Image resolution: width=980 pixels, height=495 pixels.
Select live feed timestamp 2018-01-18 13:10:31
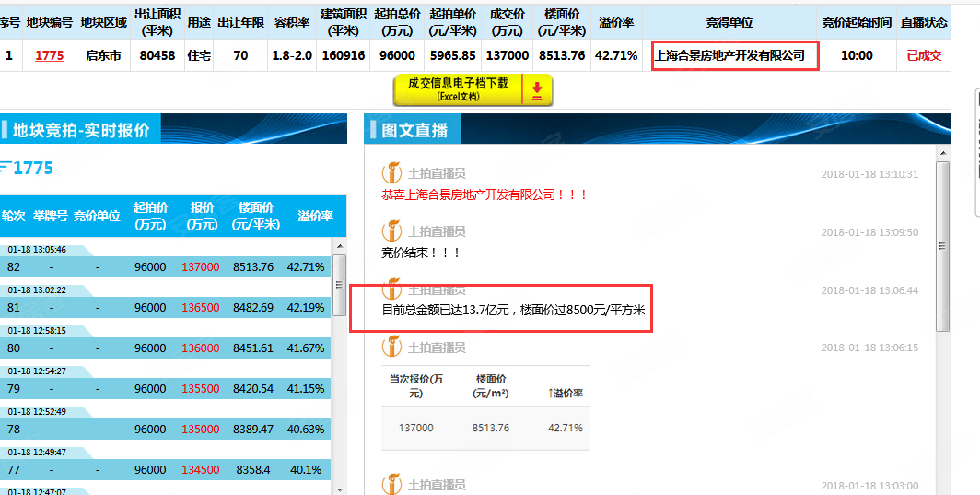click(x=869, y=174)
